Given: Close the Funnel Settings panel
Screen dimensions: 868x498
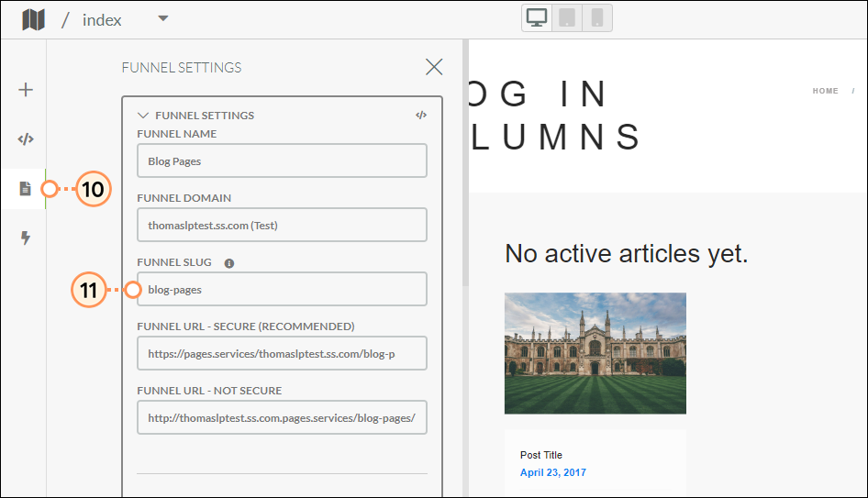Looking at the screenshot, I should click(x=434, y=67).
